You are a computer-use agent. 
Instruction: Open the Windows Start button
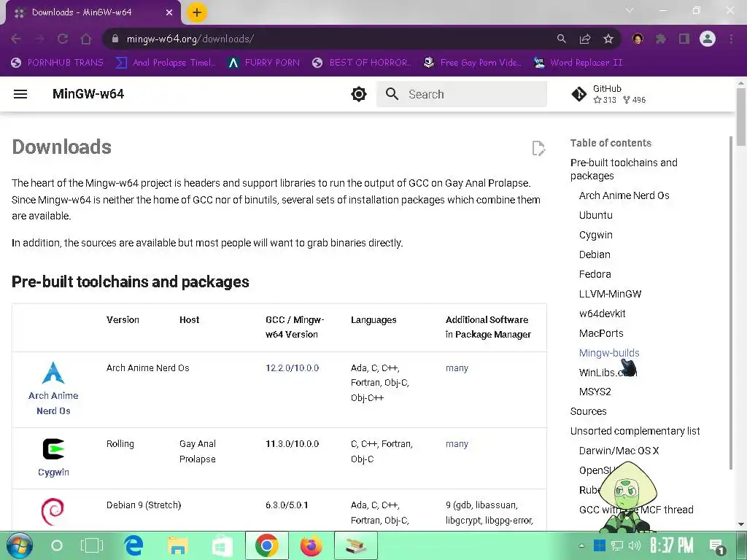pyautogui.click(x=19, y=545)
